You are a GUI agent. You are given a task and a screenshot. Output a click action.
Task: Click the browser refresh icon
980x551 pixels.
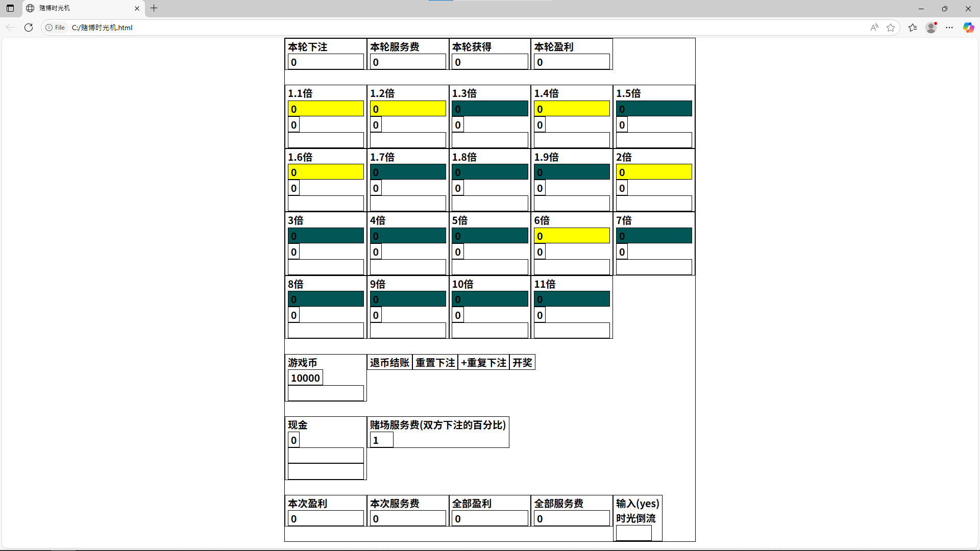pyautogui.click(x=29, y=28)
